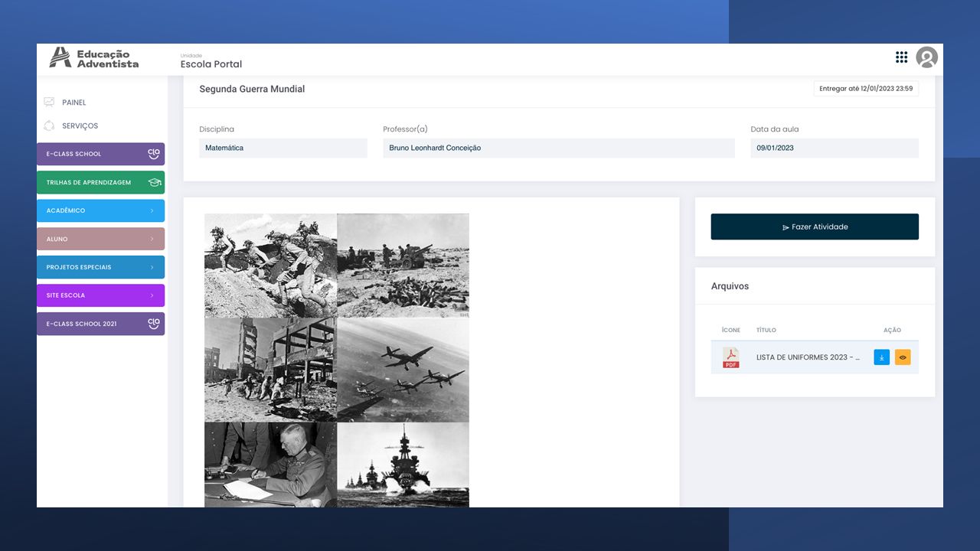The image size is (980, 551).
Task: Click the Segunda Guerra Mundial title
Action: pyautogui.click(x=252, y=89)
